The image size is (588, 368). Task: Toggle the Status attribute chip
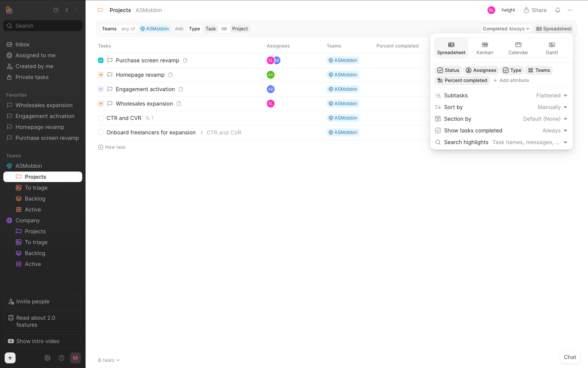click(448, 70)
